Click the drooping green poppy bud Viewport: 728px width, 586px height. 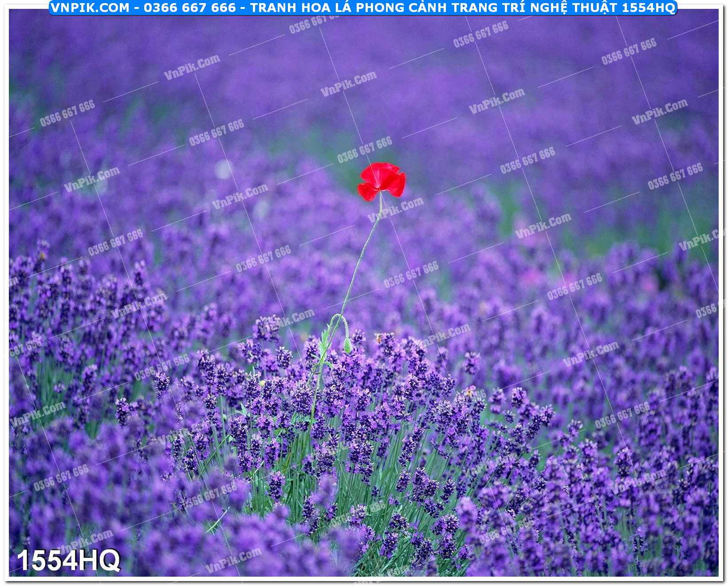[347, 345]
